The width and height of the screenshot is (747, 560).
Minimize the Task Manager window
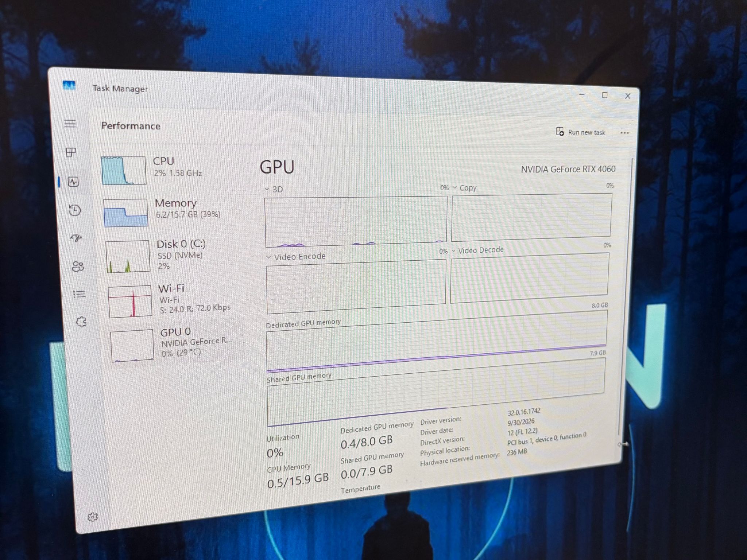point(582,94)
